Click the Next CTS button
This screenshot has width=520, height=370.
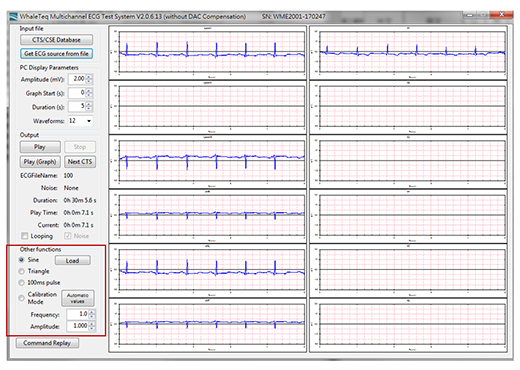pyautogui.click(x=80, y=162)
